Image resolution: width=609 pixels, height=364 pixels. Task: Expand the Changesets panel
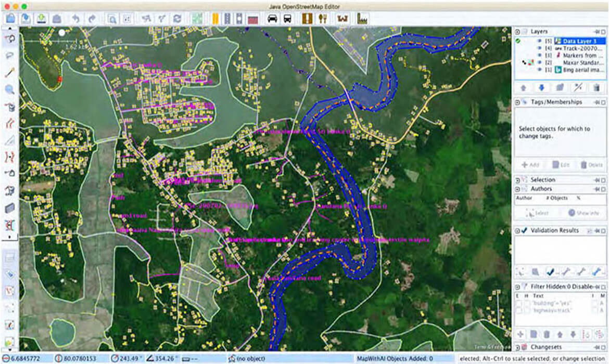[518, 347]
